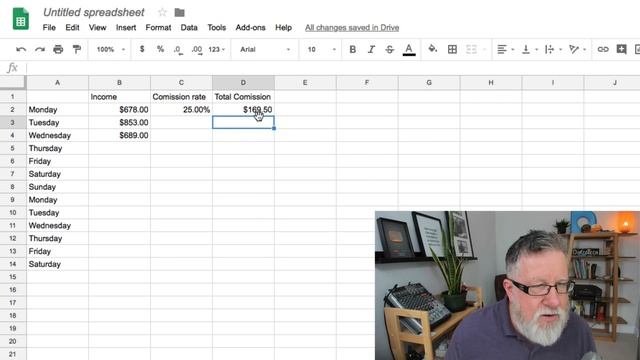Open the Borders tool
The image size is (640, 360).
452,49
